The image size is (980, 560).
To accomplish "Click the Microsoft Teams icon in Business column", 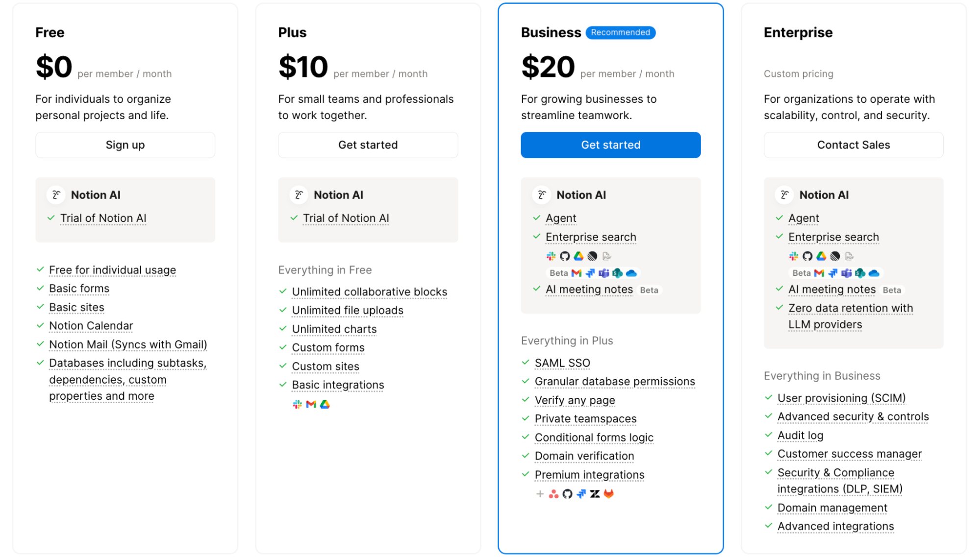I will click(604, 273).
